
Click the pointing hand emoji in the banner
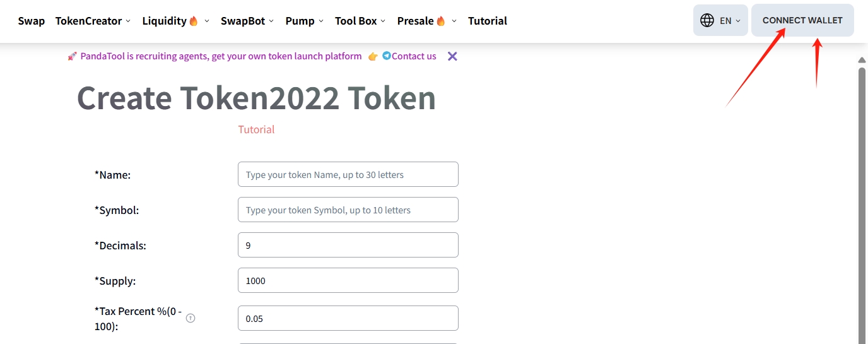pyautogui.click(x=373, y=56)
